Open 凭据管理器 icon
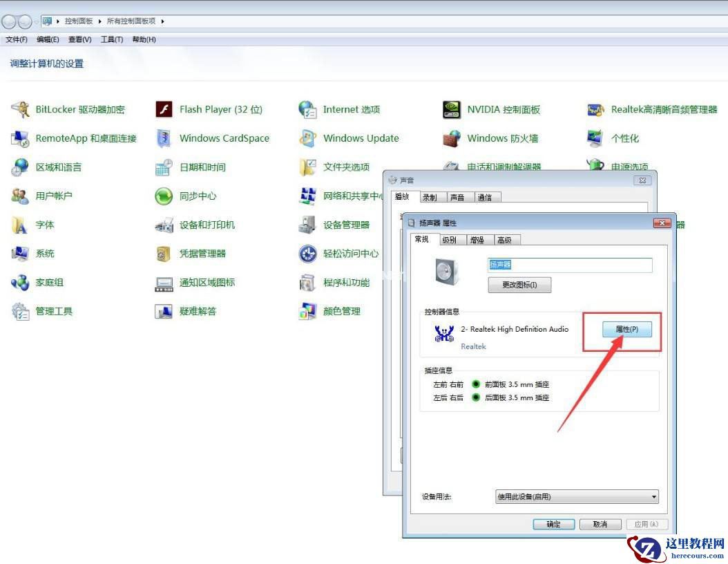This screenshot has width=728, height=564. coord(164,254)
